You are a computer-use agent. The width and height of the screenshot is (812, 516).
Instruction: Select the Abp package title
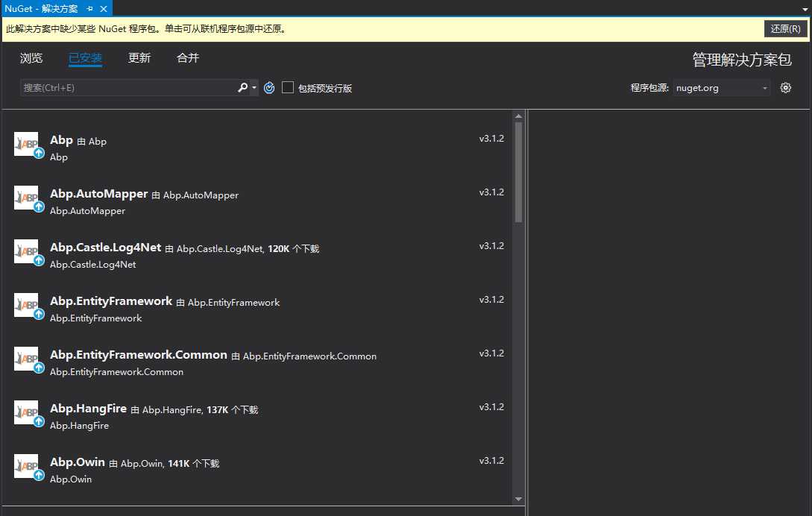61,140
